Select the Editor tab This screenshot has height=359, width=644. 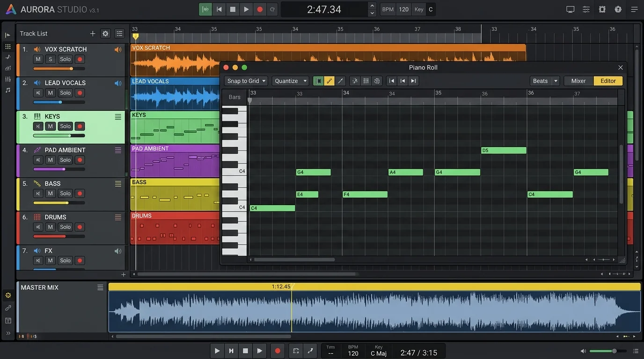click(608, 81)
